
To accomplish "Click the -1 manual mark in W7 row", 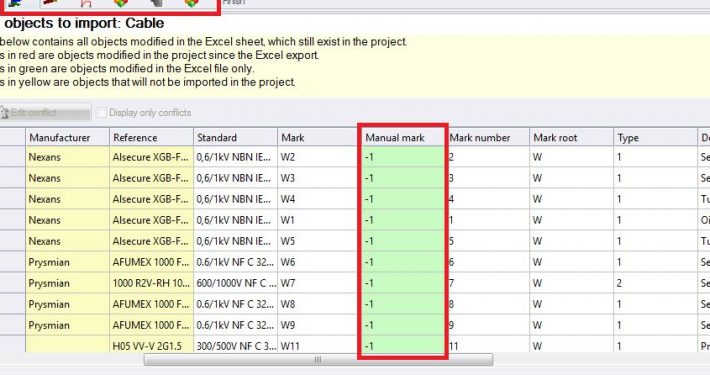I will 403,283.
